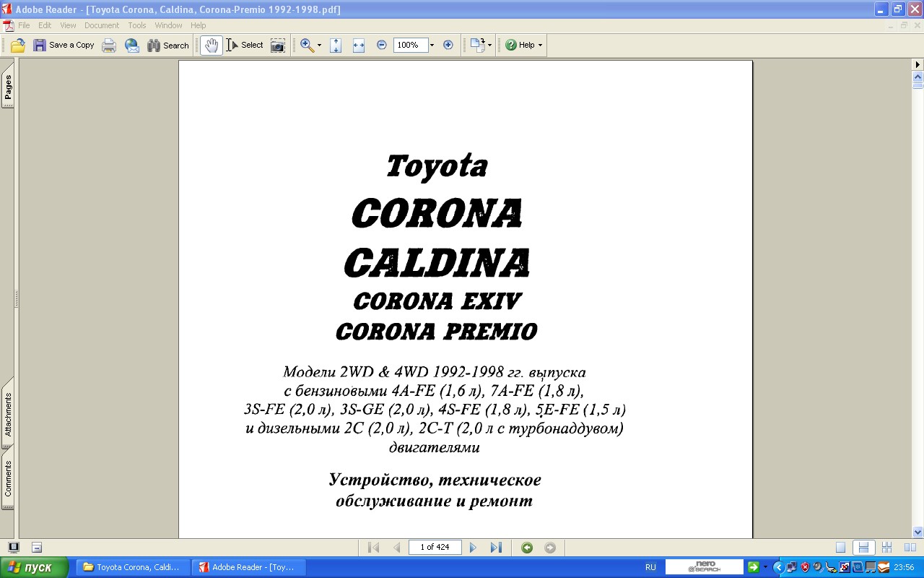Set view to Fit Page height
The height and width of the screenshot is (578, 924).
pos(336,46)
